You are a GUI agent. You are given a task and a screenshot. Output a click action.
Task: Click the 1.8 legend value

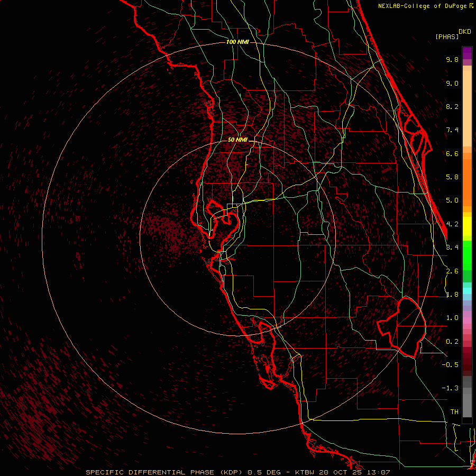tap(452, 295)
